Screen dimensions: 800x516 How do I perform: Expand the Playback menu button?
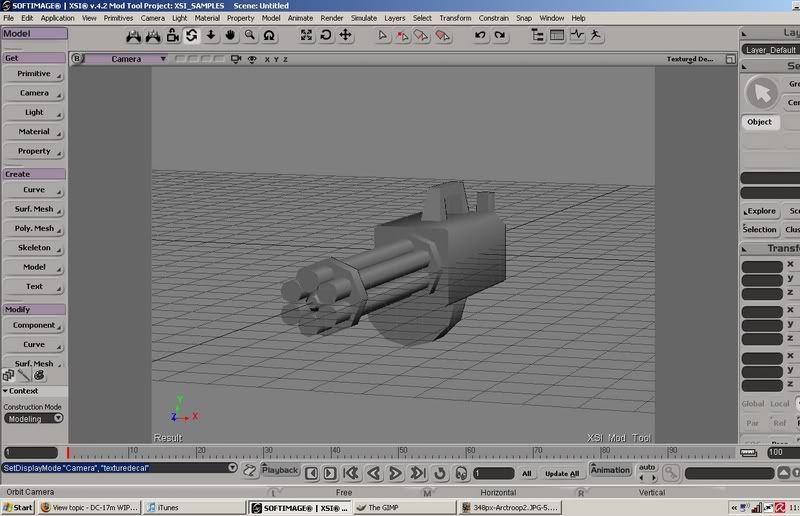(x=280, y=470)
